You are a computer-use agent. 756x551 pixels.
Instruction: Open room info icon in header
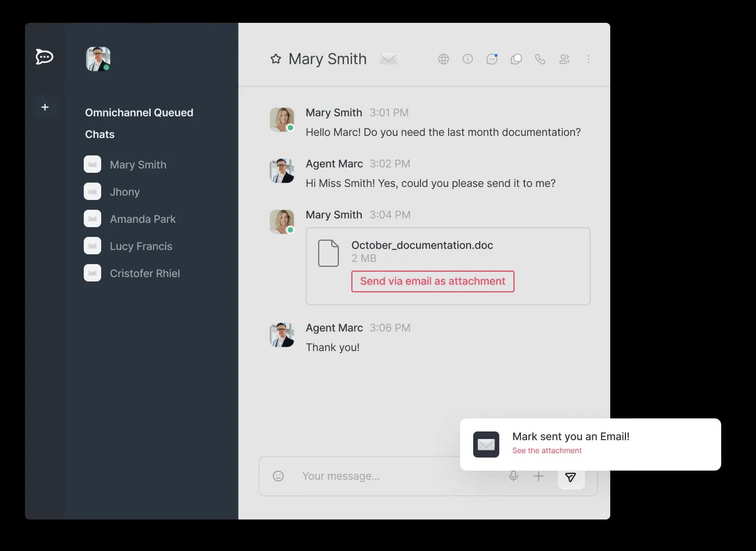pyautogui.click(x=468, y=59)
